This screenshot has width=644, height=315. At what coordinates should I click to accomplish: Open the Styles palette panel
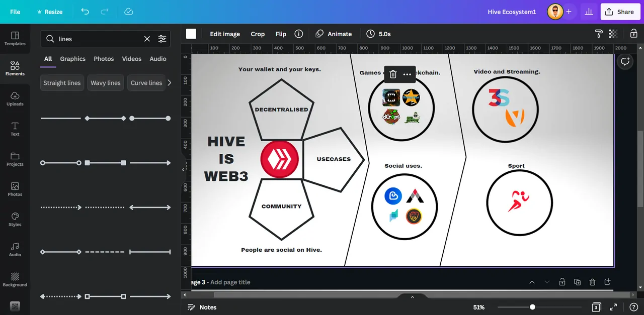(15, 220)
